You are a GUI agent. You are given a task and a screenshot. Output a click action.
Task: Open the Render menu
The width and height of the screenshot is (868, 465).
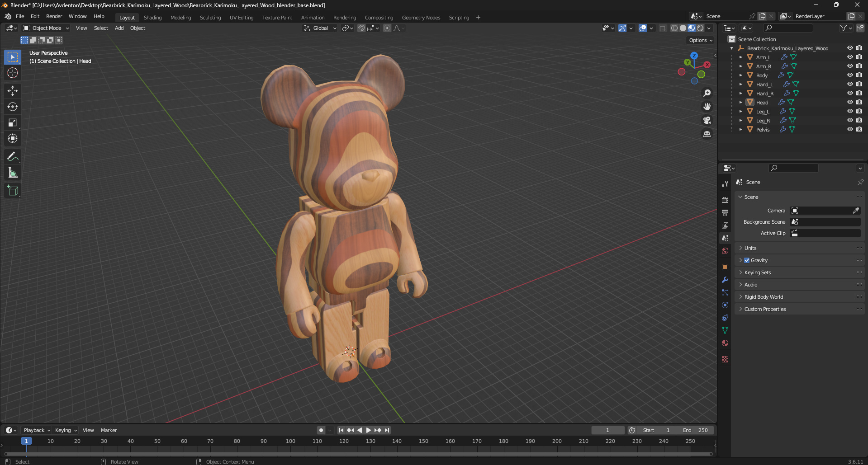(x=54, y=16)
